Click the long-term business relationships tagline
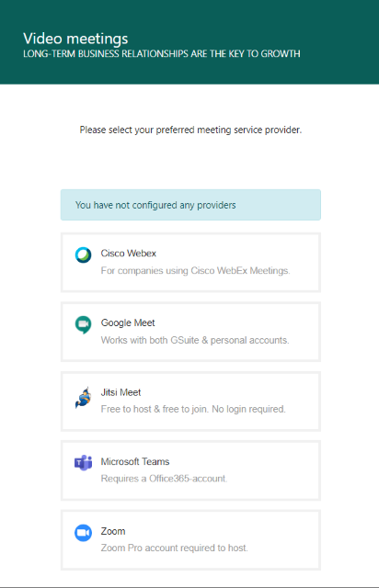 click(162, 54)
